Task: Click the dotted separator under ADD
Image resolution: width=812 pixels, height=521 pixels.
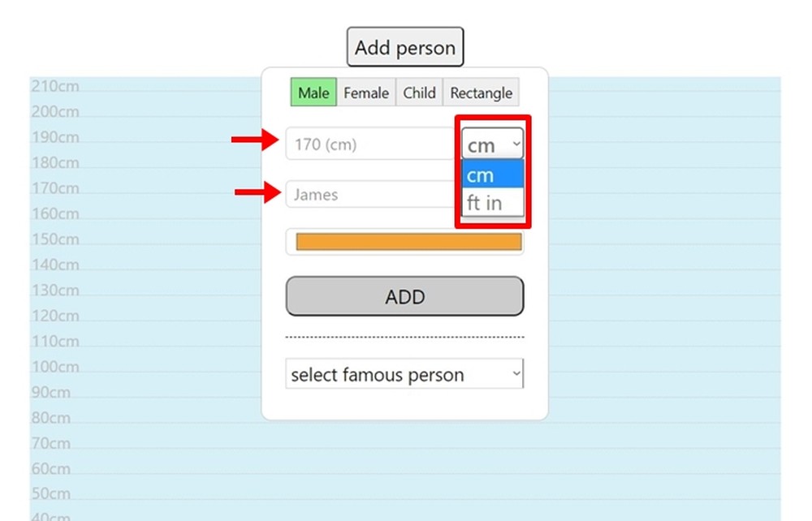Action: 404,335
